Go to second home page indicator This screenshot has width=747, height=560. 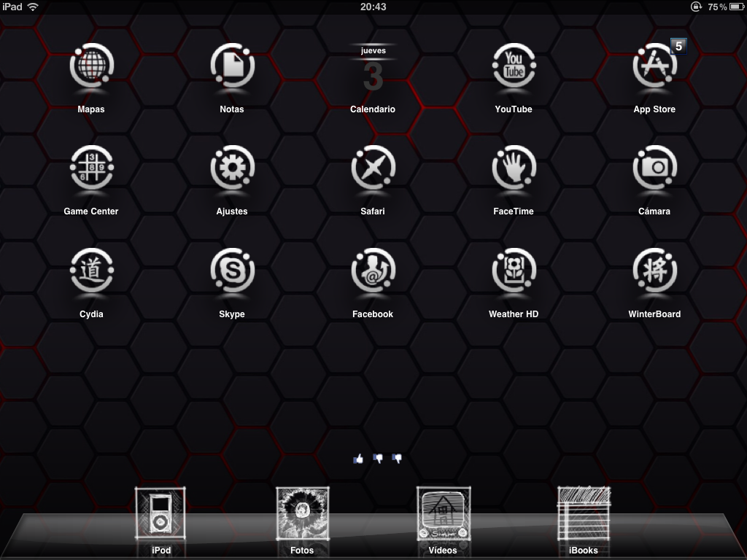378,459
